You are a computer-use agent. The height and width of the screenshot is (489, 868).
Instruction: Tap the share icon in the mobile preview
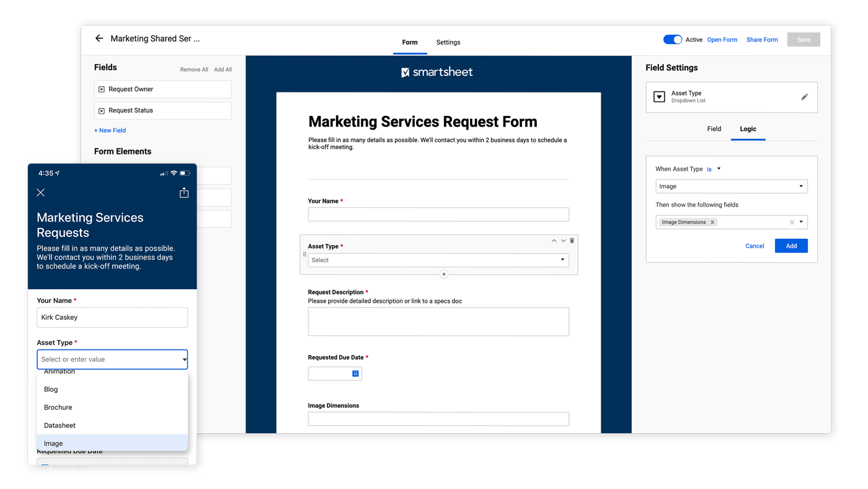pos(182,191)
